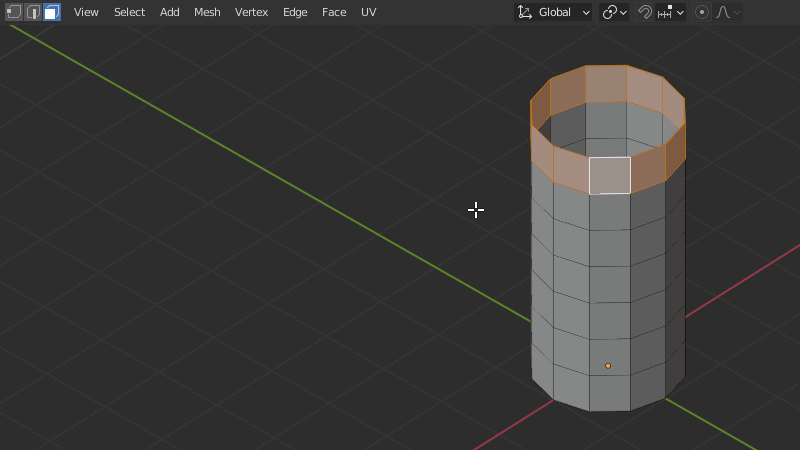
Task: Open the snapping increment options dropdown
Action: pyautogui.click(x=670, y=12)
